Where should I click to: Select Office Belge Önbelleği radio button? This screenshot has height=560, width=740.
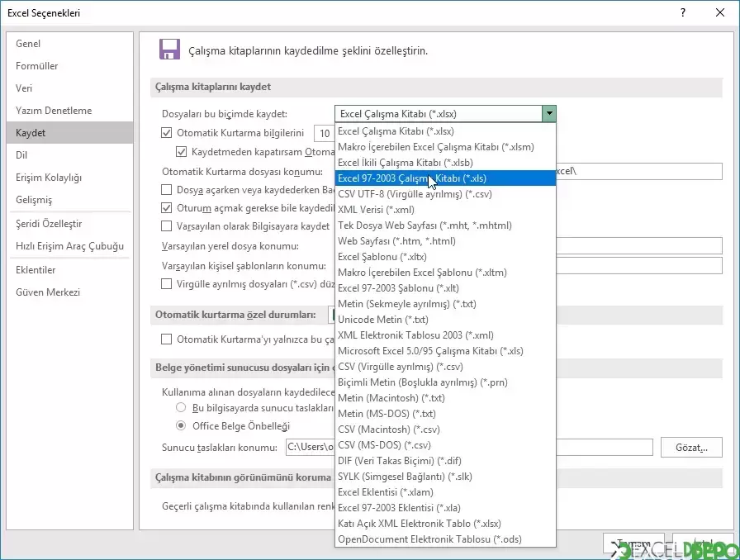181,425
